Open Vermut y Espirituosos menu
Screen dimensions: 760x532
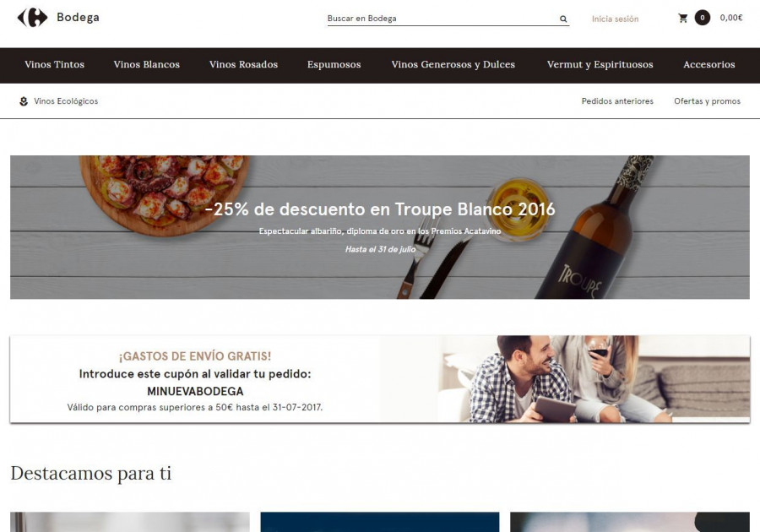pyautogui.click(x=600, y=64)
